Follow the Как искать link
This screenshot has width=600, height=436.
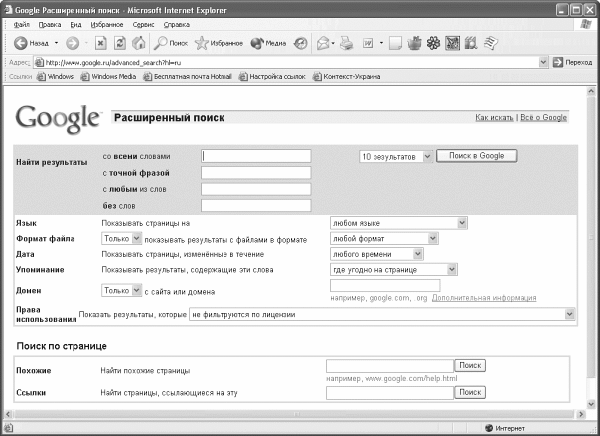point(494,118)
